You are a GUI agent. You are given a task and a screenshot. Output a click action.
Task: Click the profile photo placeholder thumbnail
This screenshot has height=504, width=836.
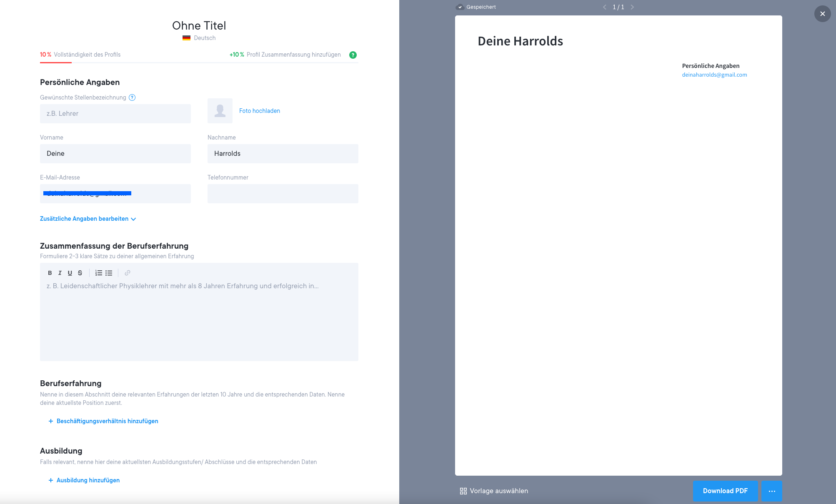tap(220, 111)
